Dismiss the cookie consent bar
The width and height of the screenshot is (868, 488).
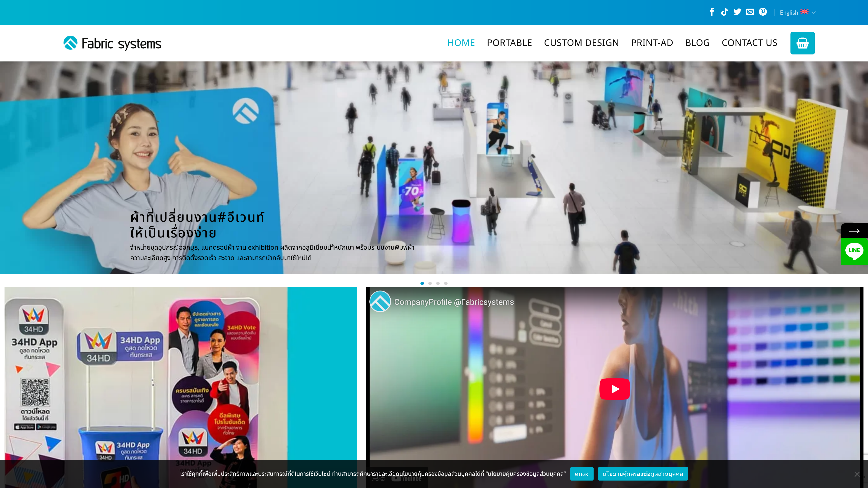pyautogui.click(x=857, y=474)
